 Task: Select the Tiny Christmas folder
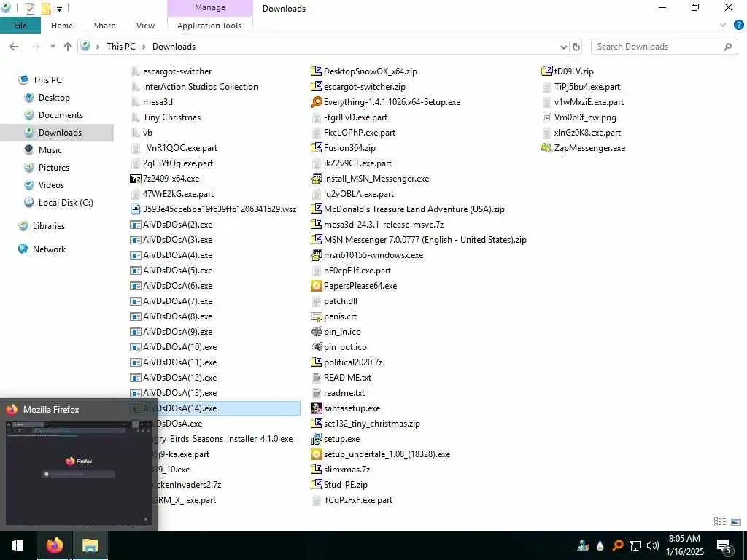171,117
